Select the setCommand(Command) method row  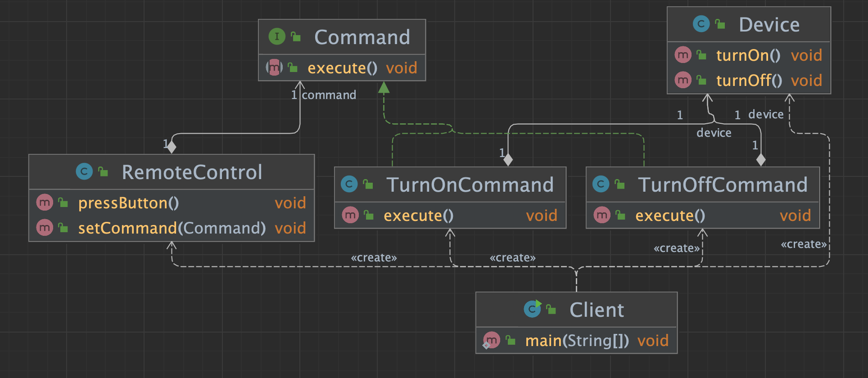click(172, 228)
